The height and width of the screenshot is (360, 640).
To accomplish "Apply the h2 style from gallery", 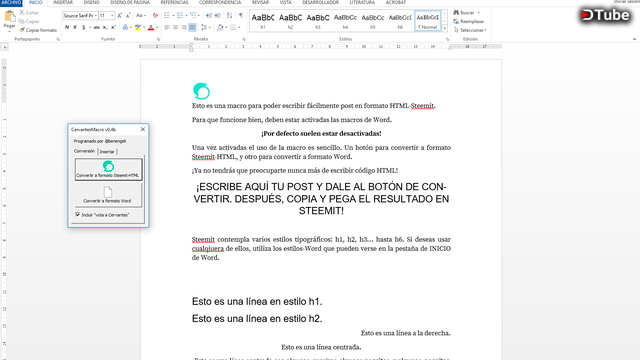I will pyautogui.click(x=290, y=21).
